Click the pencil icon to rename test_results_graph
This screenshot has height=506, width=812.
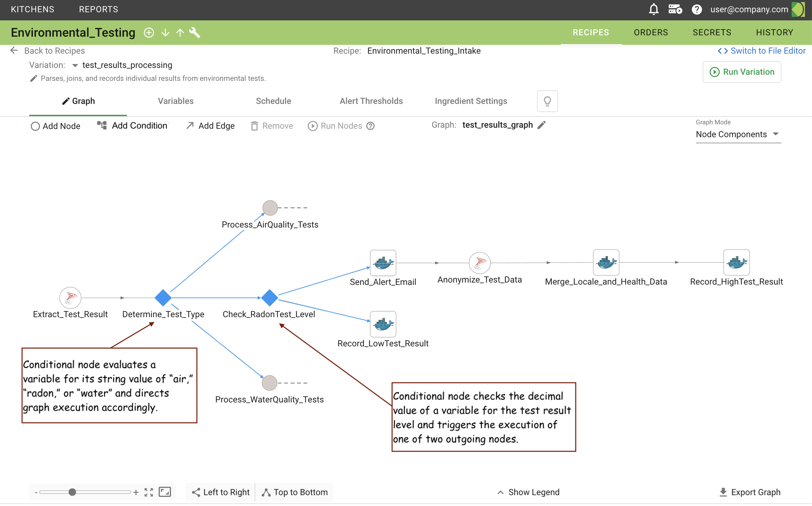click(542, 125)
